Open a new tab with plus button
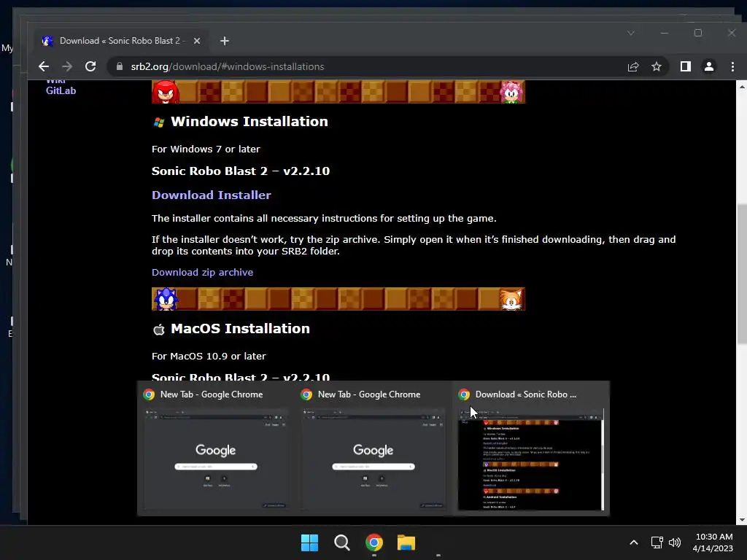Viewport: 747px width, 560px height. coord(225,41)
